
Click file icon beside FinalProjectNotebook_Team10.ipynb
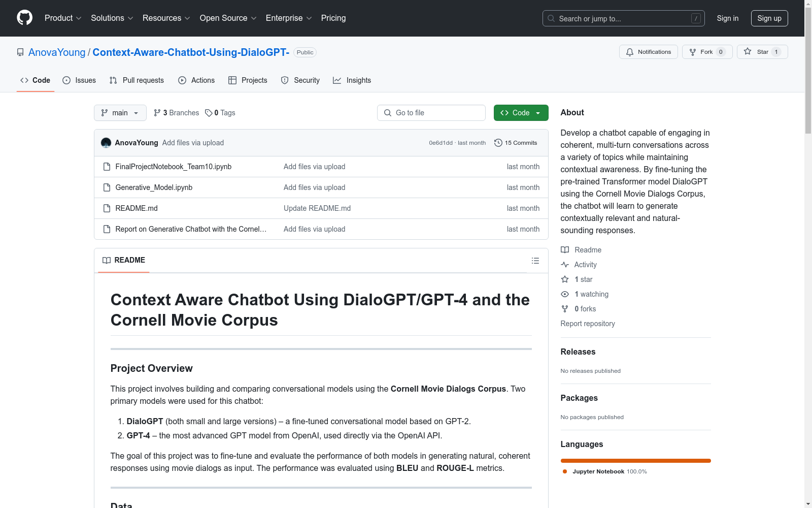pos(107,167)
